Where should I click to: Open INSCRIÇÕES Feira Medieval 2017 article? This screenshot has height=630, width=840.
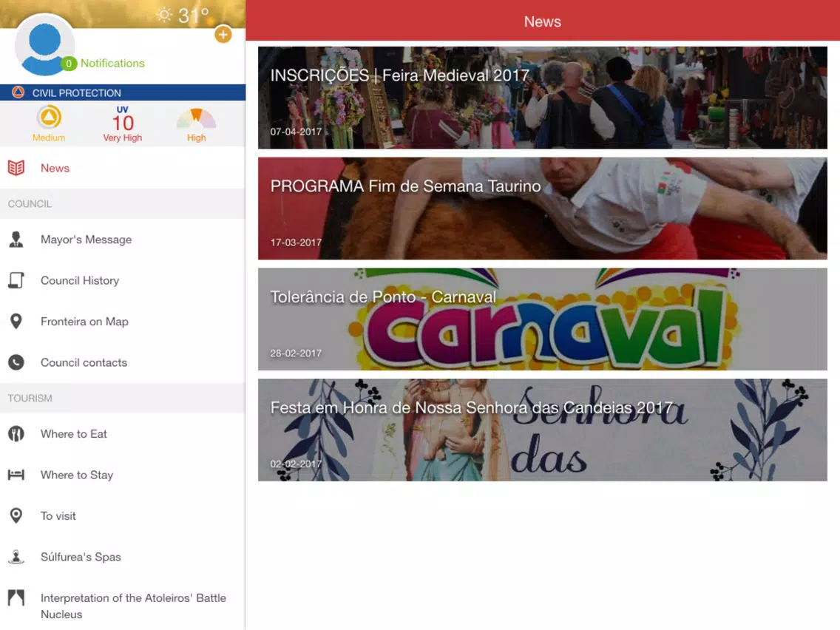[x=542, y=98]
